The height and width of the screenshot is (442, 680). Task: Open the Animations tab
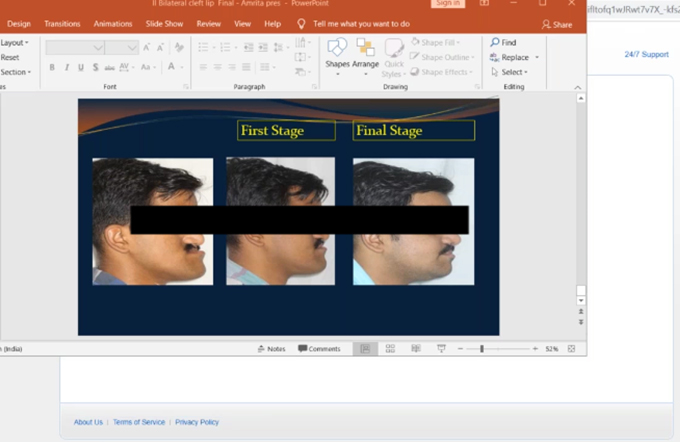tap(113, 24)
